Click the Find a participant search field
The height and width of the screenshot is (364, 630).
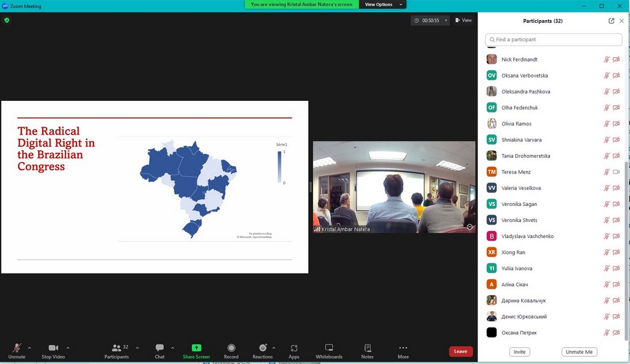click(554, 39)
